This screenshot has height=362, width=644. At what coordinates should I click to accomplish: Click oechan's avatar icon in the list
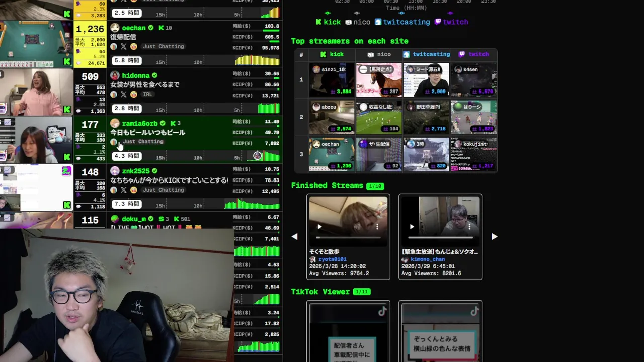[115, 28]
